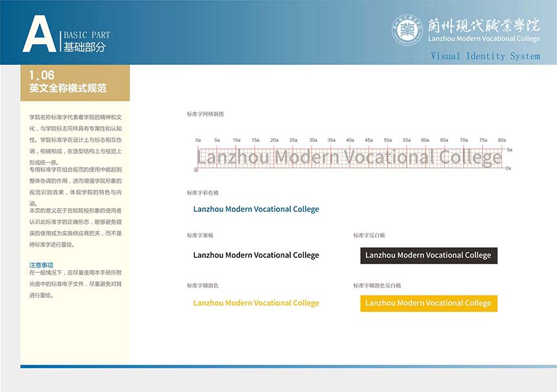Click the Visual Identity System text
Image resolution: width=557 pixels, height=392 pixels.
(x=485, y=56)
